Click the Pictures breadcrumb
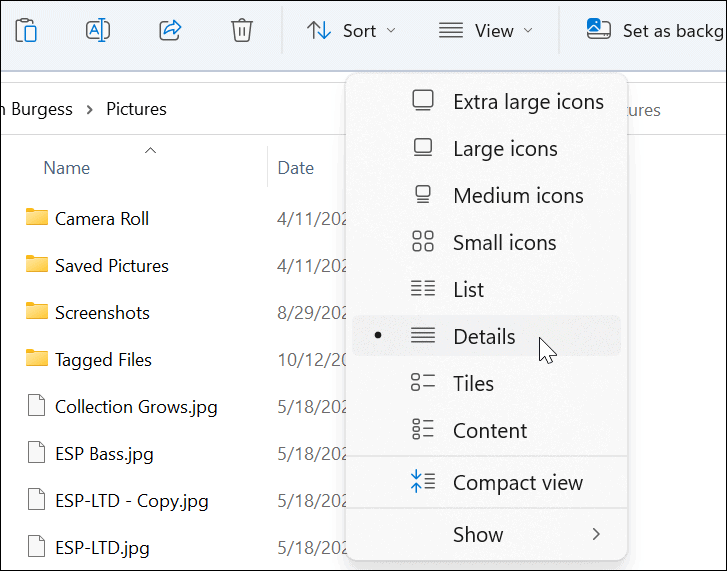Viewport: 727px width, 571px height. tap(136, 109)
